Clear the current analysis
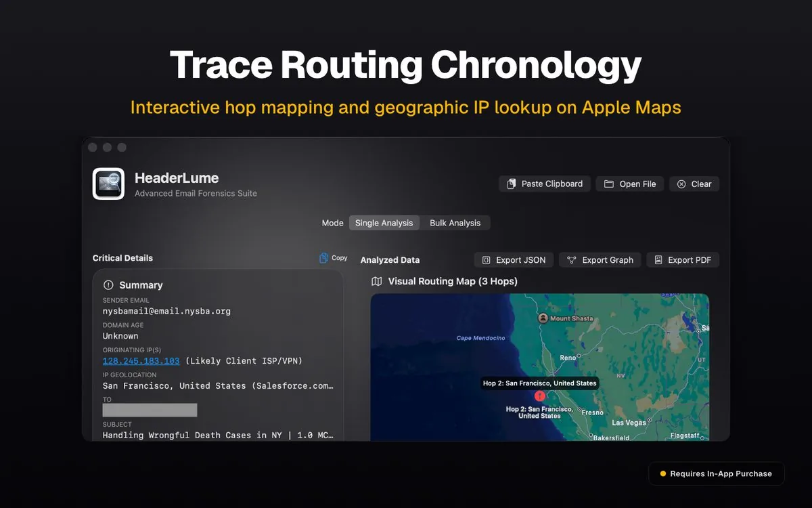Screen dimensions: 812x508 694,184
